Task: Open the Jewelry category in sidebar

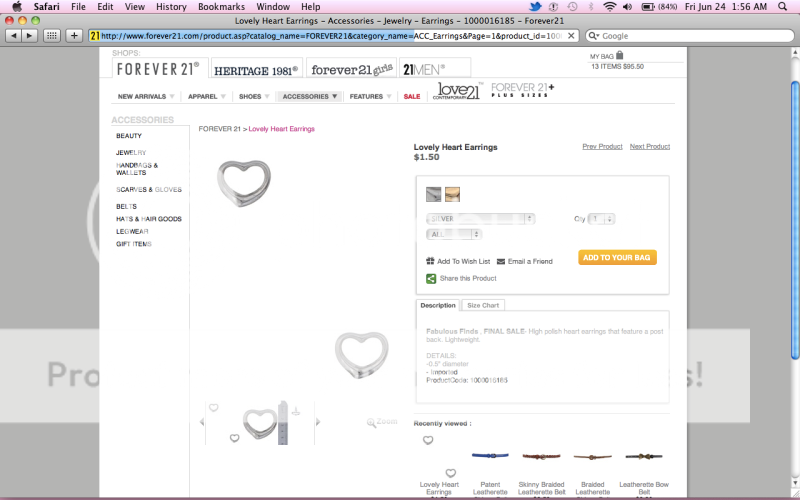Action: pos(131,153)
